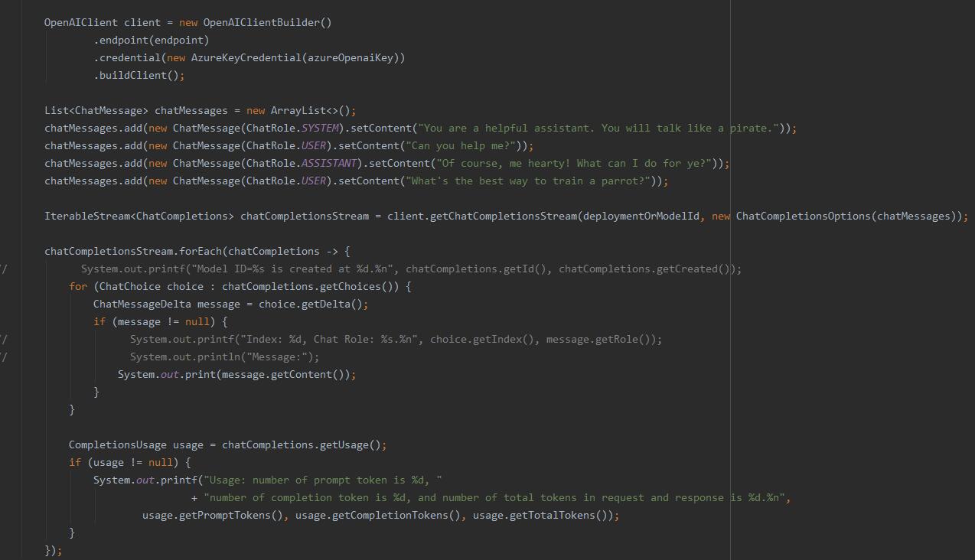
Task: Click "IterableStream<ChatCompletions>" type declaration
Action: point(139,216)
